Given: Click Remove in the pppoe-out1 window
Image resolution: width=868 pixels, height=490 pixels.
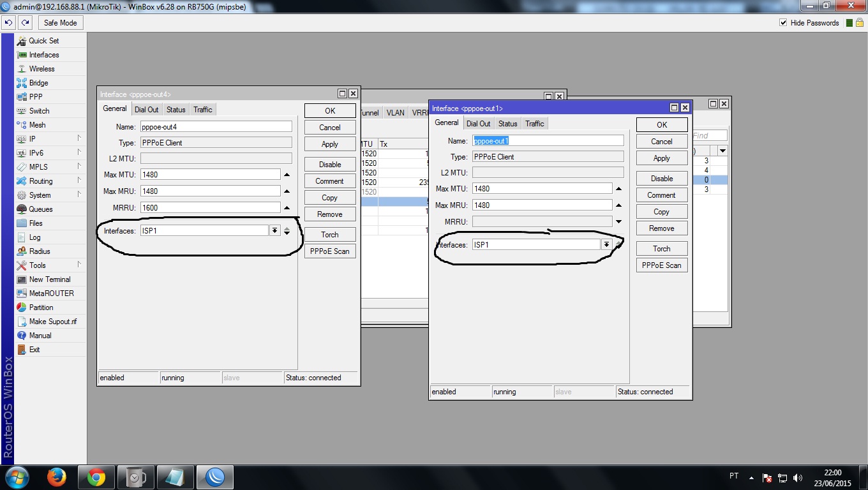Looking at the screenshot, I should 662,228.
